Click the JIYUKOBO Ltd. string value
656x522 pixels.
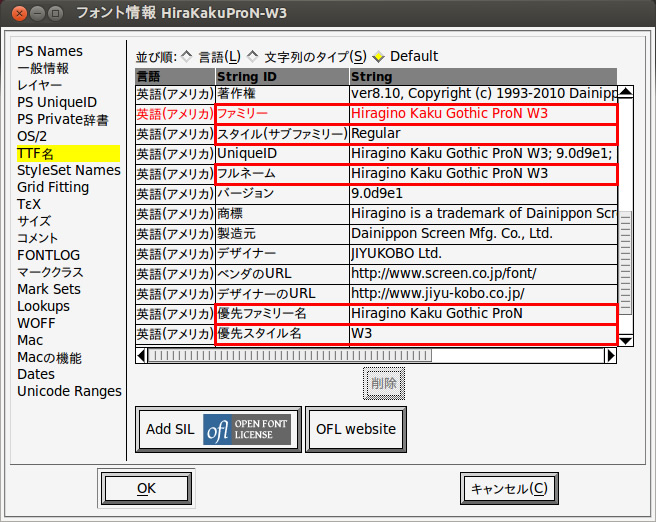point(396,253)
